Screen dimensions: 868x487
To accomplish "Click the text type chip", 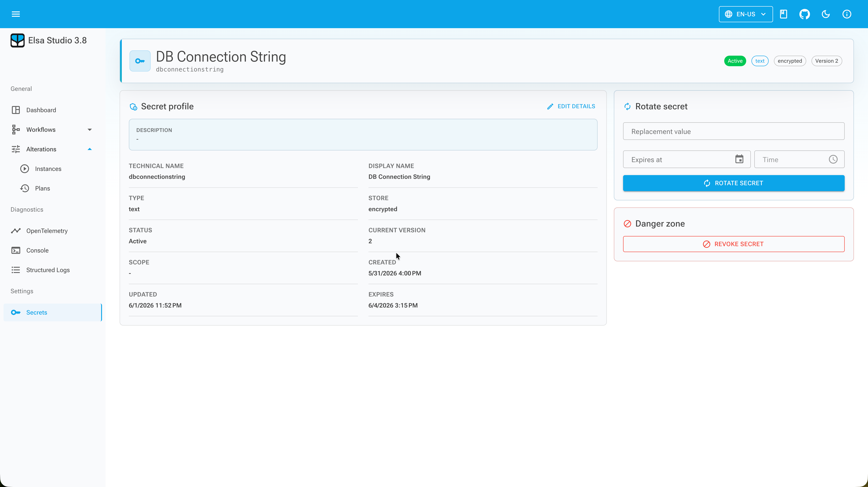I will click(759, 61).
